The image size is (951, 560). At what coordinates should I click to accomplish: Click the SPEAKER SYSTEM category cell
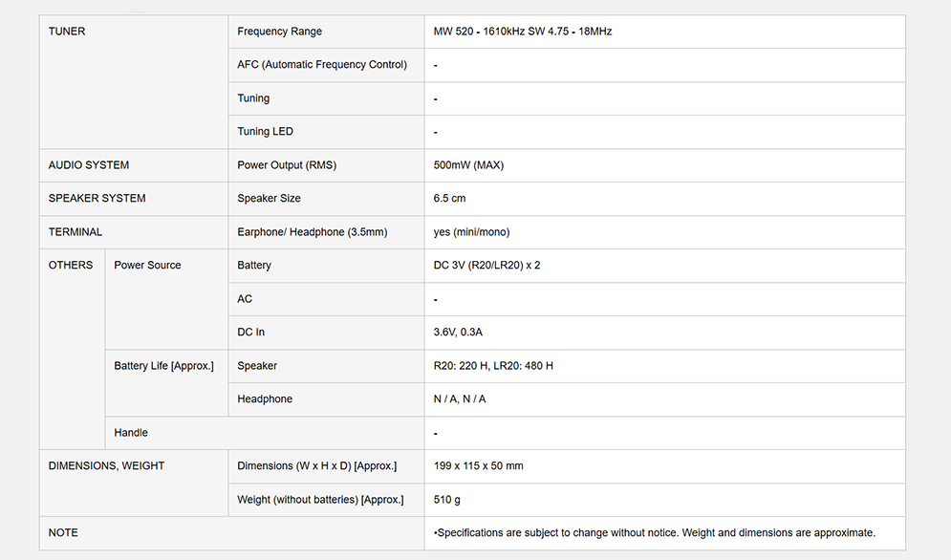click(x=97, y=199)
